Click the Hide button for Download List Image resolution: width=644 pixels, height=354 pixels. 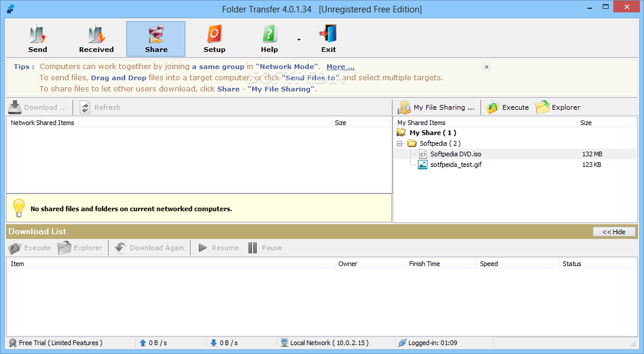tap(614, 231)
